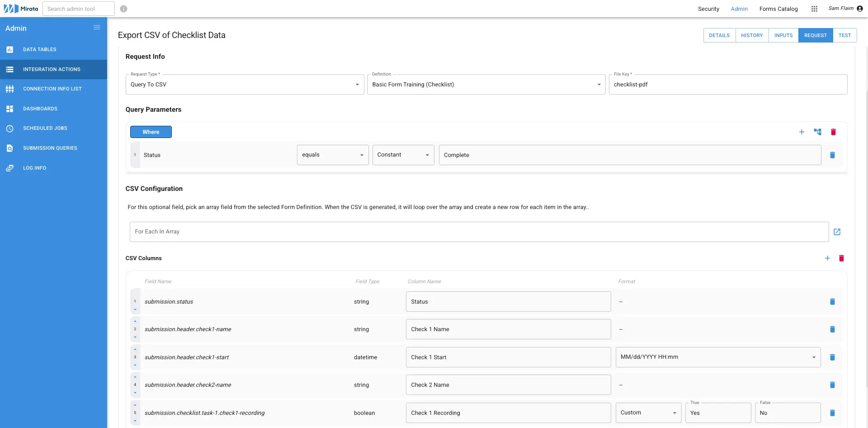Open the Definition dropdown
868x428 pixels.
pyautogui.click(x=599, y=85)
